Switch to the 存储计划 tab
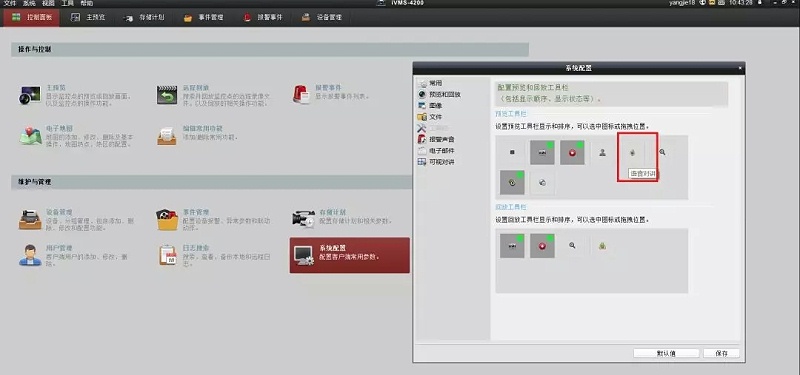The height and width of the screenshot is (375, 800). pyautogui.click(x=144, y=17)
